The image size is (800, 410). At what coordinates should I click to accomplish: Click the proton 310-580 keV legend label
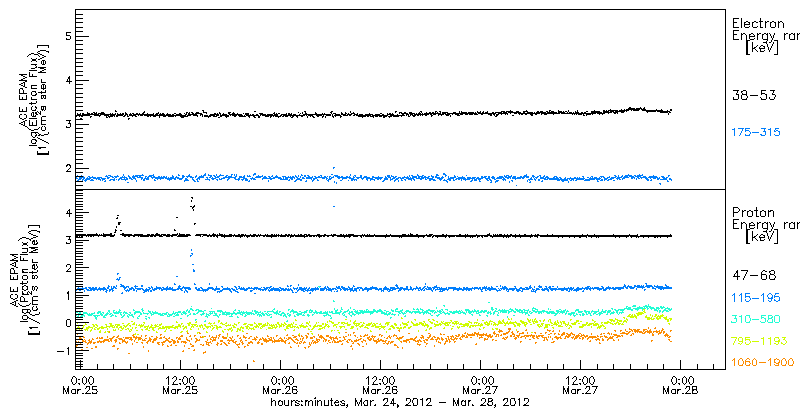(756, 319)
